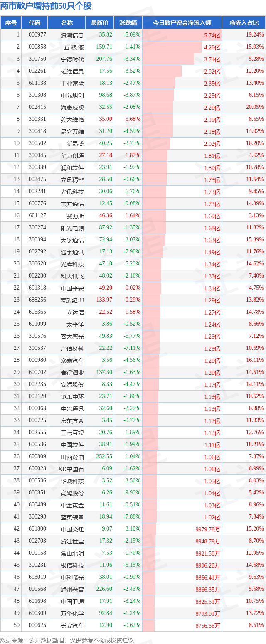Click the price 3.85 for 京东方A
The image size is (266, 644).
coord(107,420)
